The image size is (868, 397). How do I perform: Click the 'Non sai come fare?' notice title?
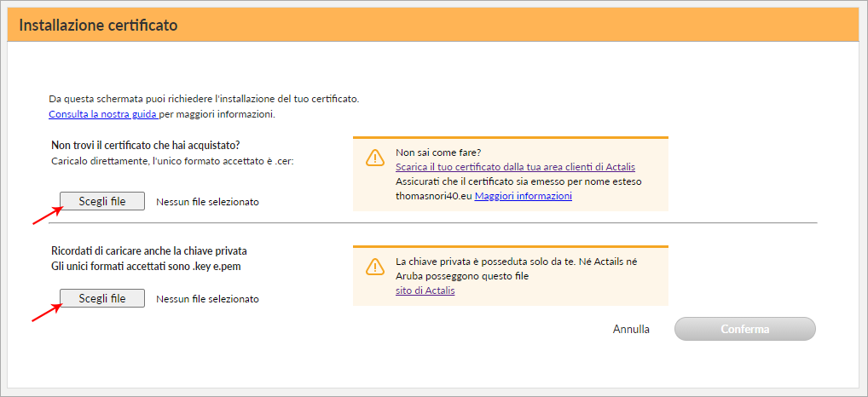[439, 152]
